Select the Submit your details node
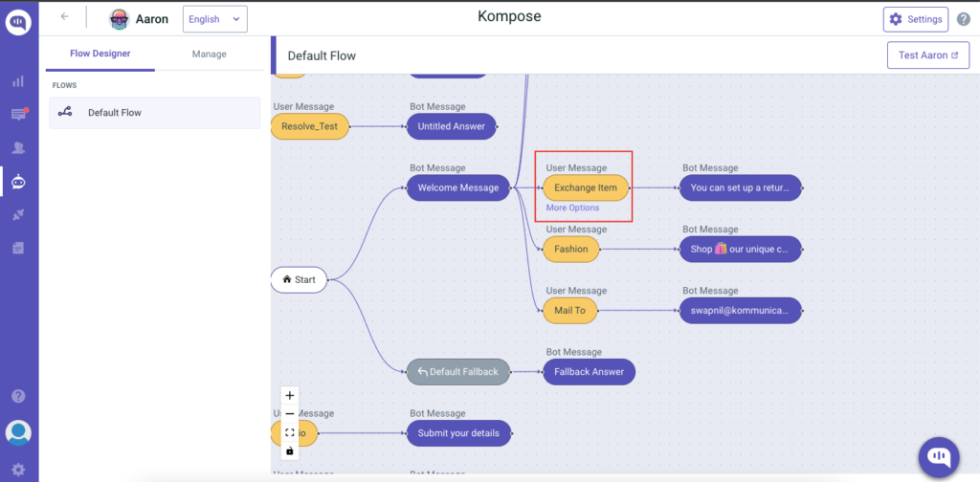 click(x=458, y=432)
